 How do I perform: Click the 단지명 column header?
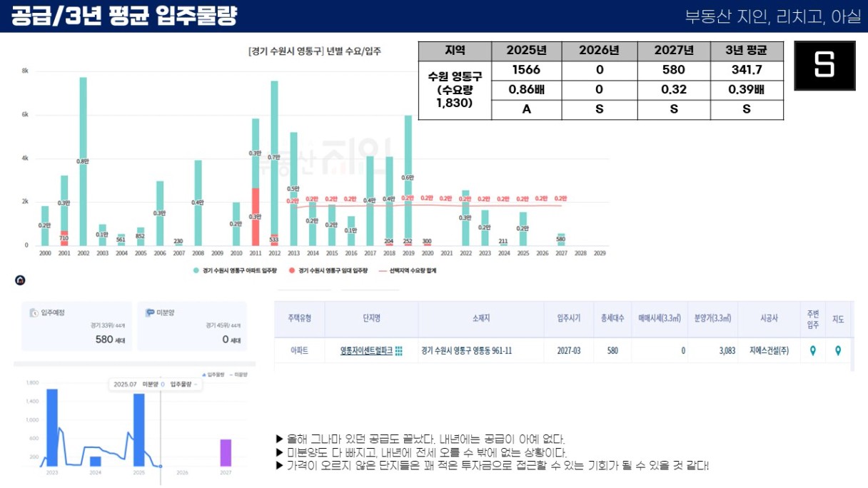[x=371, y=318]
